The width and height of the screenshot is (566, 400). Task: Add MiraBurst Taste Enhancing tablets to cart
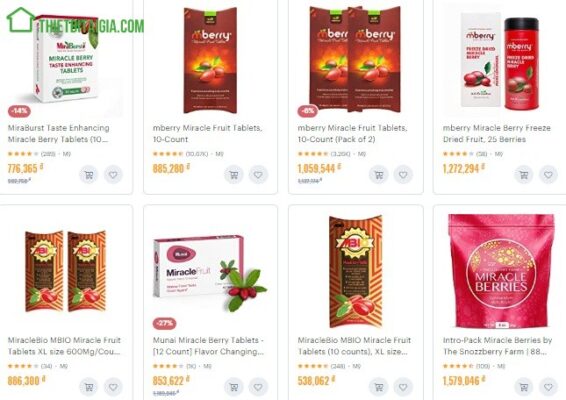click(89, 175)
